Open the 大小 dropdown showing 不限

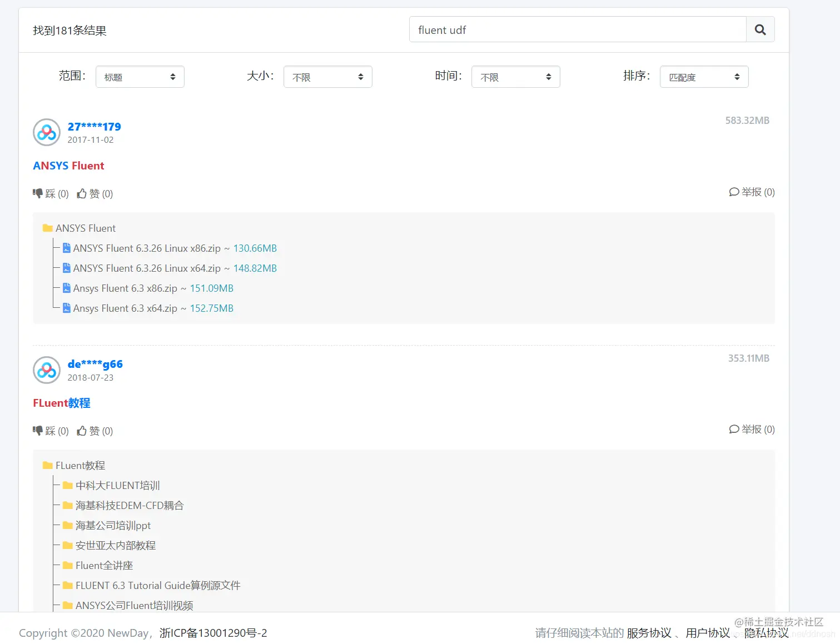[x=327, y=77]
